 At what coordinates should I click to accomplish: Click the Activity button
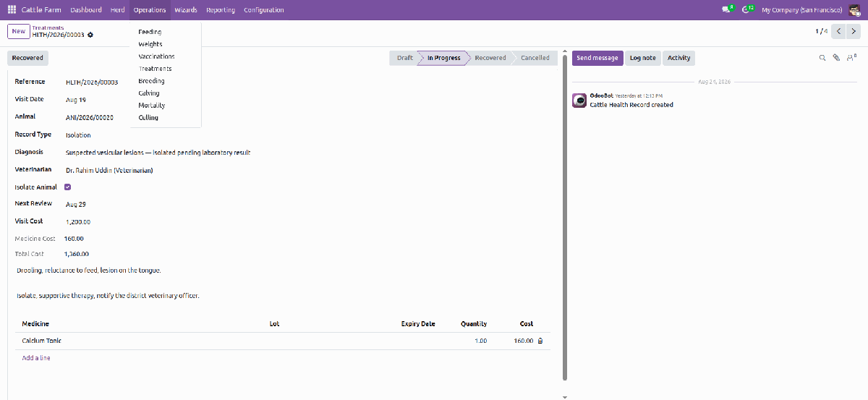[x=678, y=58]
